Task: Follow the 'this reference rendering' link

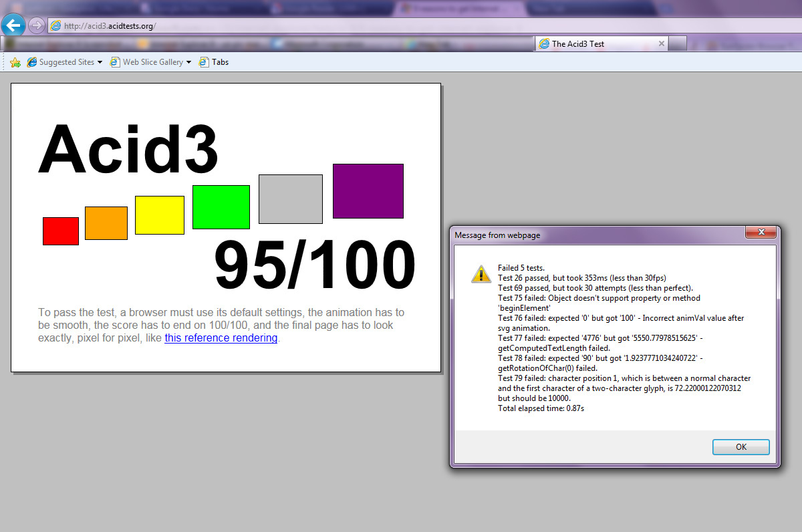Action: point(221,338)
